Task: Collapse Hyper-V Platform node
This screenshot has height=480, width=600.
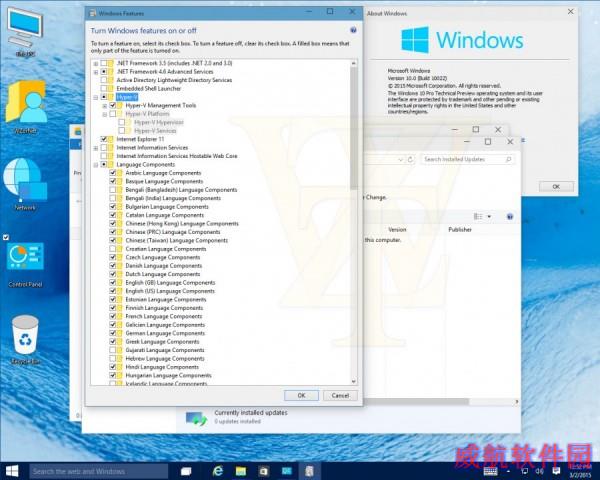Action: pos(104,114)
